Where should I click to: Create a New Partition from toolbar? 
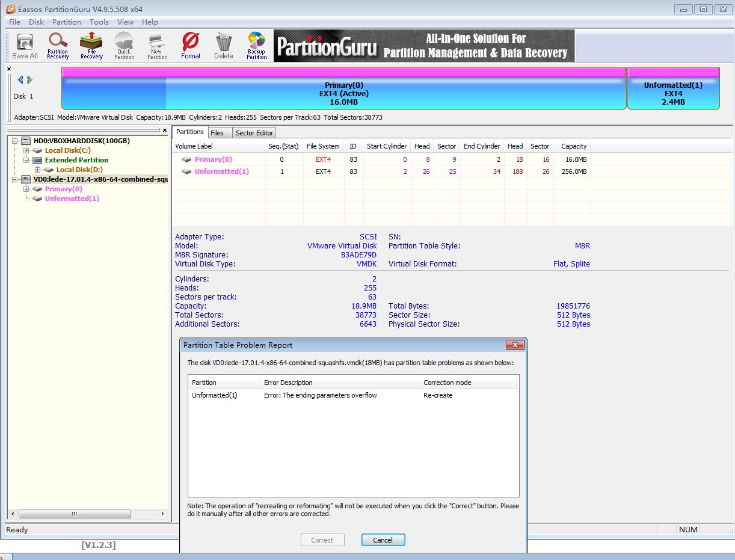[157, 46]
